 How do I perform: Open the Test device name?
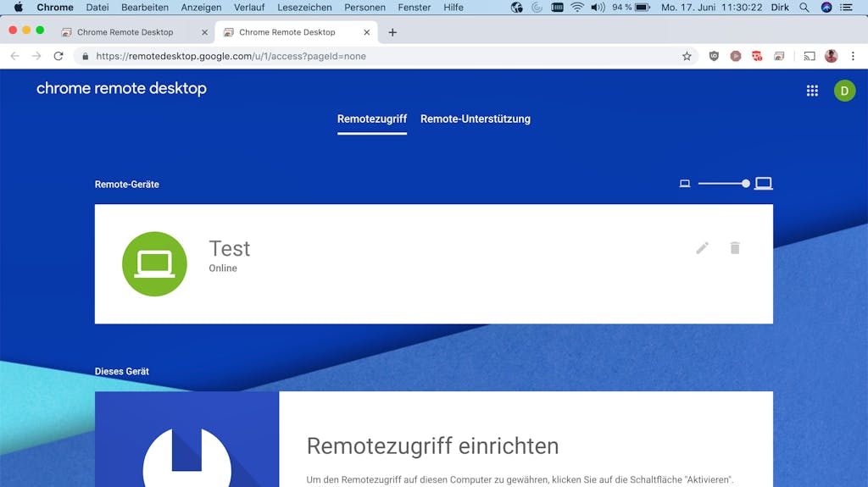tap(229, 248)
